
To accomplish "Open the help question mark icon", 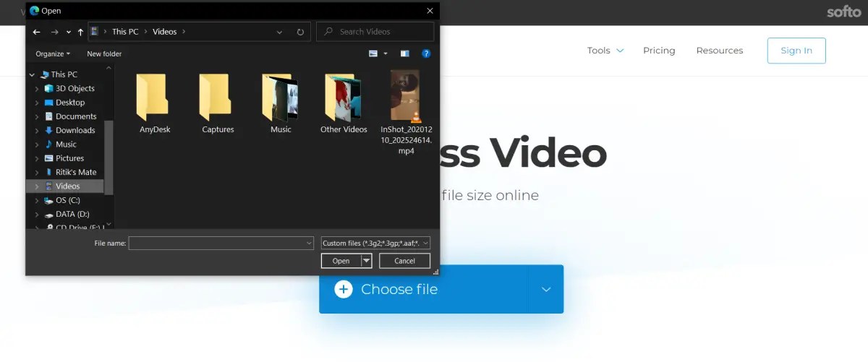I will (x=426, y=53).
